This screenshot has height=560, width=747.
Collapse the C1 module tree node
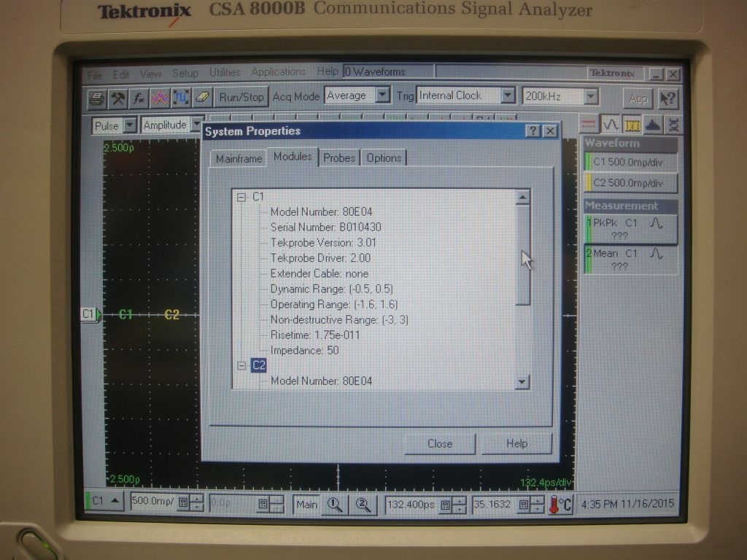[241, 197]
